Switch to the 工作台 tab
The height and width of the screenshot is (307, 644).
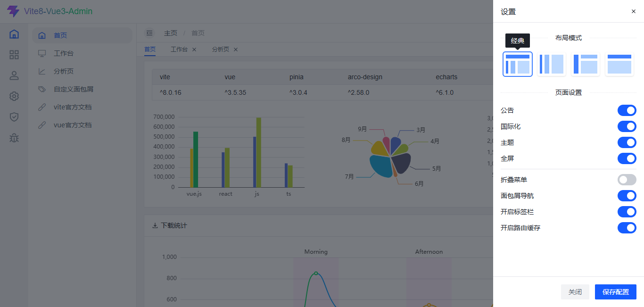(x=179, y=50)
